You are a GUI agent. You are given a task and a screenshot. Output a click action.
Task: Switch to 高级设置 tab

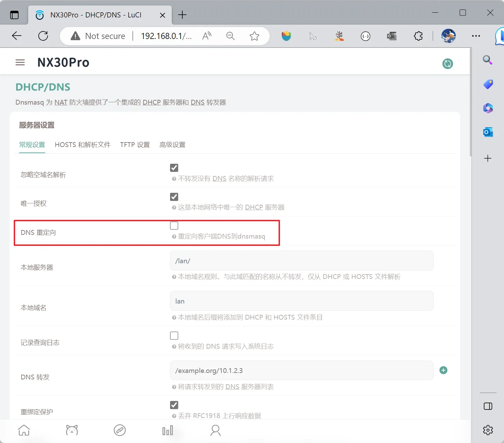tap(172, 145)
